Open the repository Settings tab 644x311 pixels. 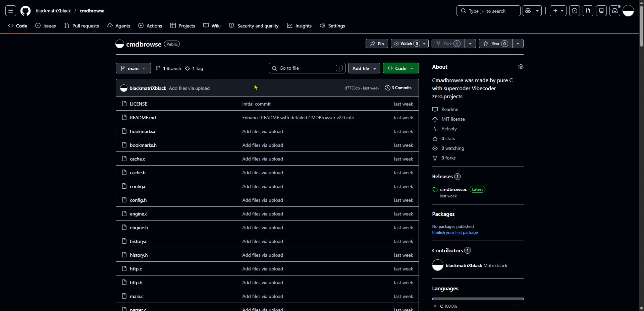click(x=332, y=26)
